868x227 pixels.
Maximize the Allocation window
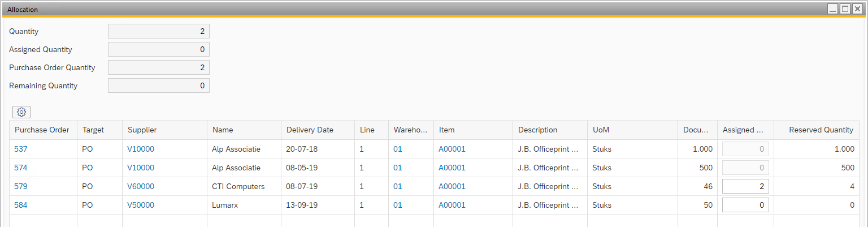click(845, 8)
